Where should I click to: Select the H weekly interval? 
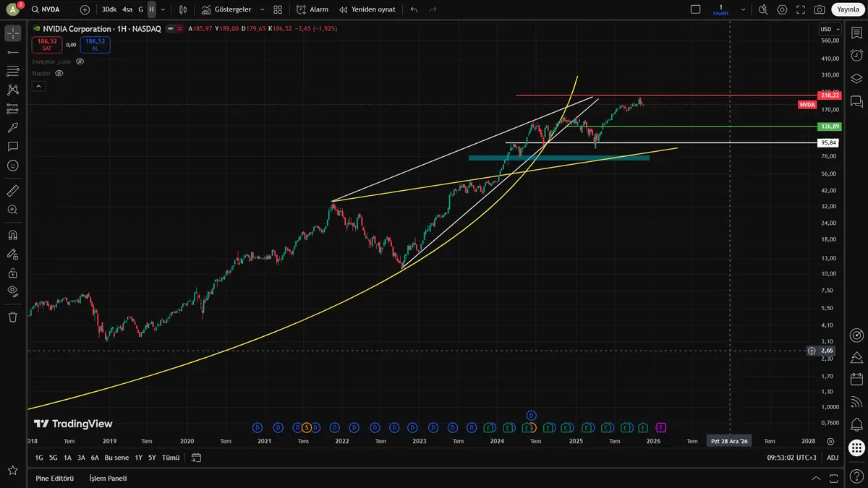point(151,9)
